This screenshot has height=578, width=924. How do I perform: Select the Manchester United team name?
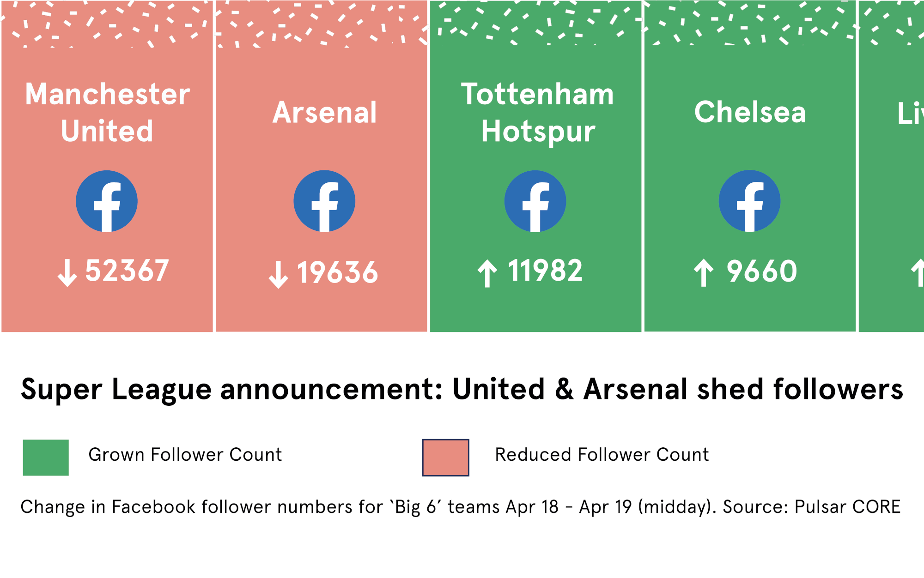[x=107, y=113]
